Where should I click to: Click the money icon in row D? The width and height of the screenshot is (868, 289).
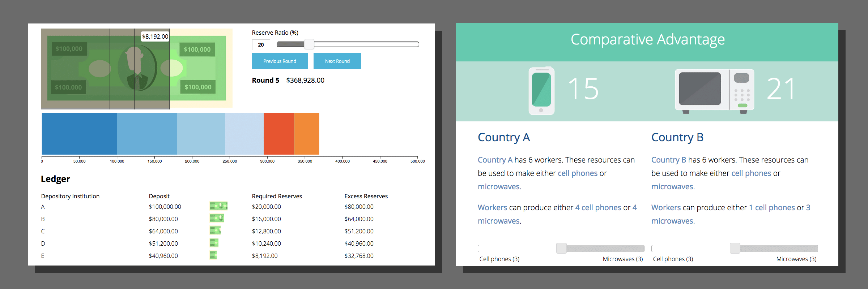click(214, 243)
